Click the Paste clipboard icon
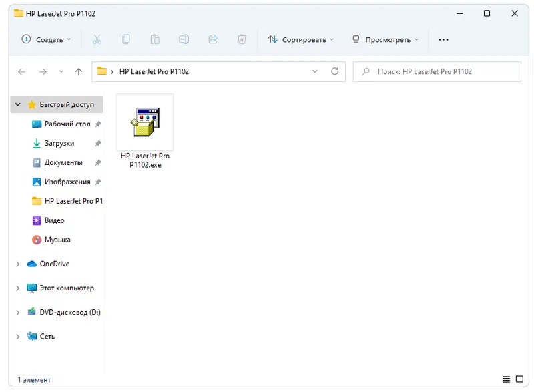The width and height of the screenshot is (534, 392). (x=155, y=39)
